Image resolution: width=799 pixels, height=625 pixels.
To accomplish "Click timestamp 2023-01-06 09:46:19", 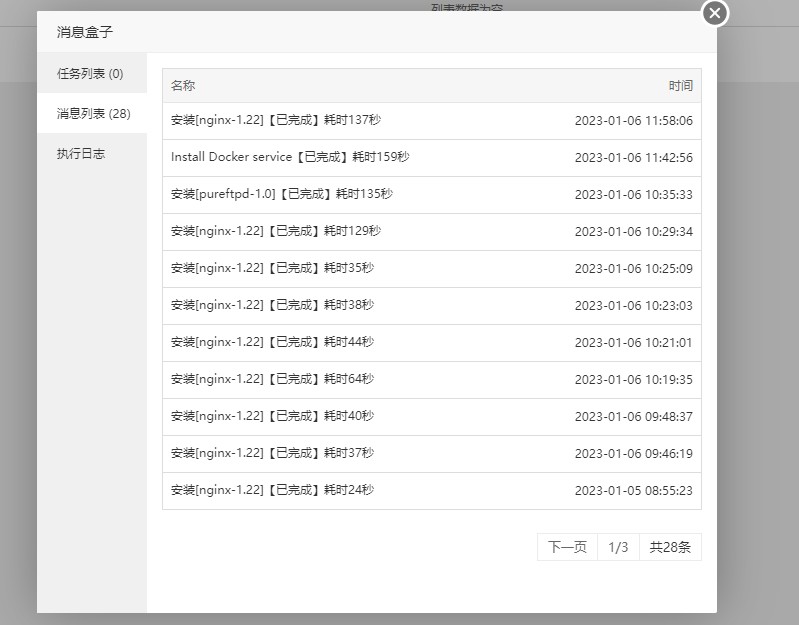I will [633, 454].
